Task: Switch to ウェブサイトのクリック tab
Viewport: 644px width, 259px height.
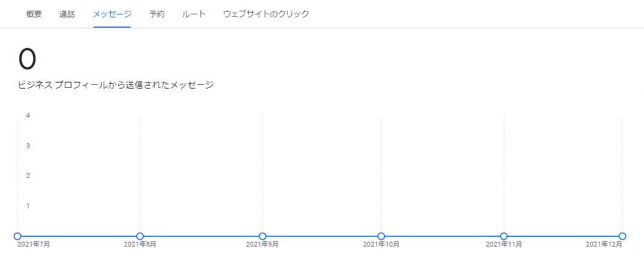Action: (x=266, y=14)
